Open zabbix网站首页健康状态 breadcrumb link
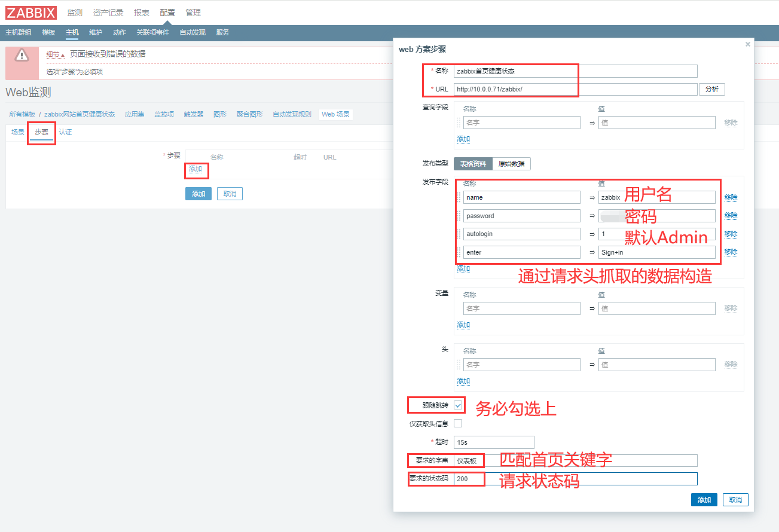The image size is (779, 532). [x=80, y=114]
